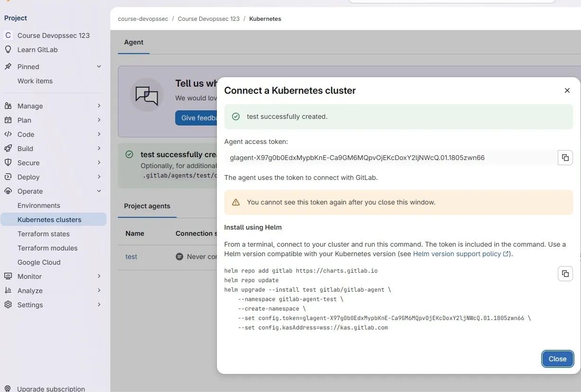The height and width of the screenshot is (392, 581).
Task: Expand the Settings menu chevron
Action: tap(99, 304)
